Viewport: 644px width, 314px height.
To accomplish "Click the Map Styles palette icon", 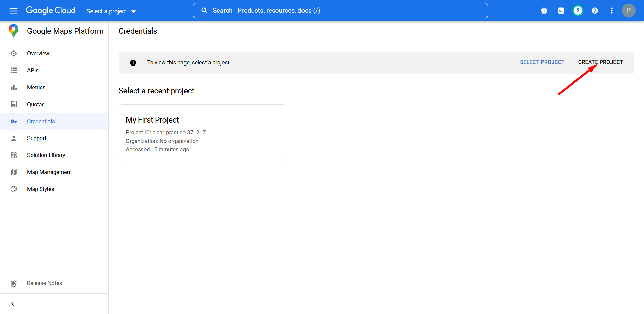I will click(x=14, y=189).
